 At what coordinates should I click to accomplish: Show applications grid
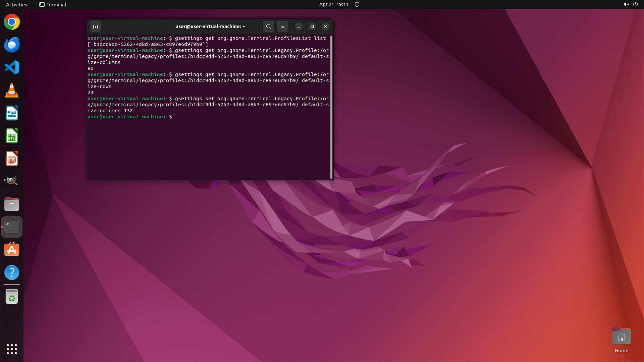tap(12, 349)
